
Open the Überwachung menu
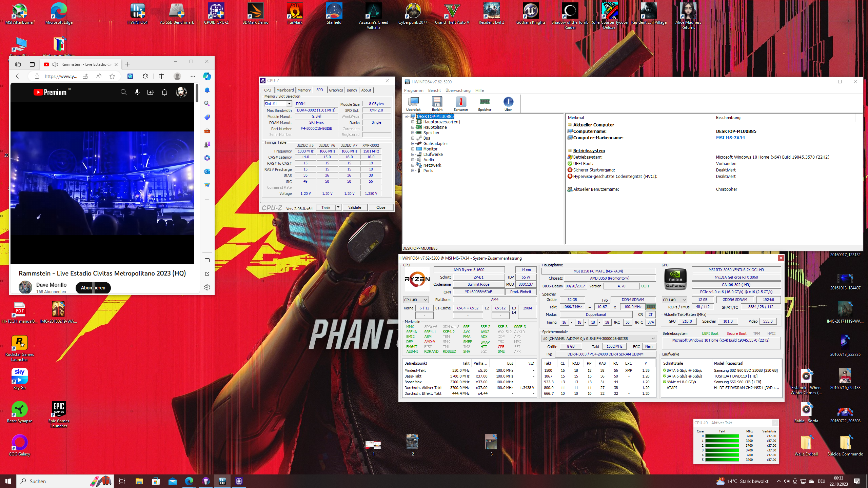(x=458, y=90)
